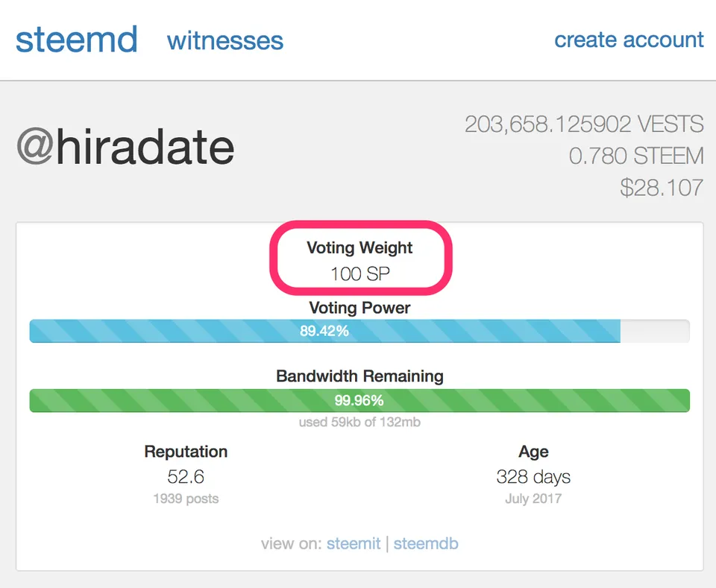716x588 pixels.
Task: Click the 1939 posts count
Action: (x=186, y=499)
